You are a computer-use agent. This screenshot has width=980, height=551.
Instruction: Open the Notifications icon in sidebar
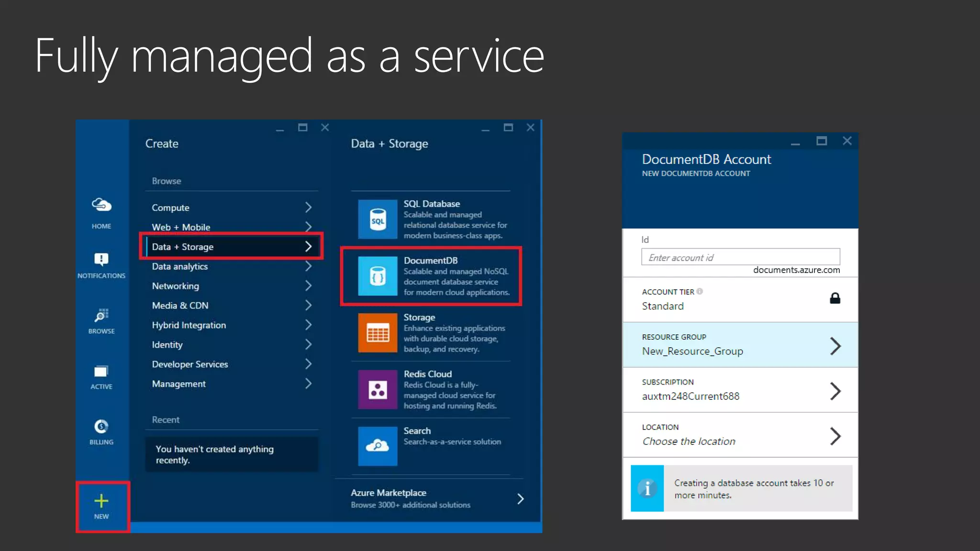pos(101,259)
